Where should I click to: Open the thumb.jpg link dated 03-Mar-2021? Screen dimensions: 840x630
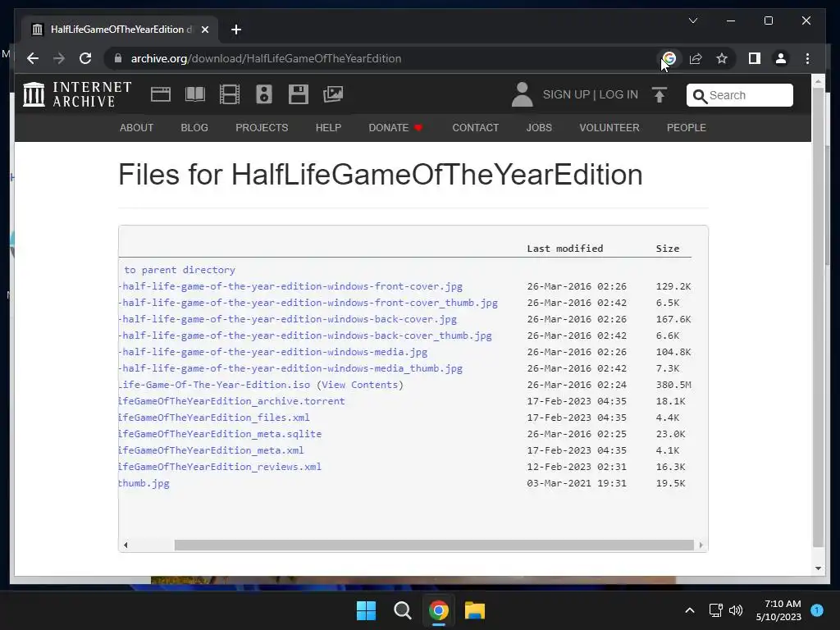click(144, 483)
